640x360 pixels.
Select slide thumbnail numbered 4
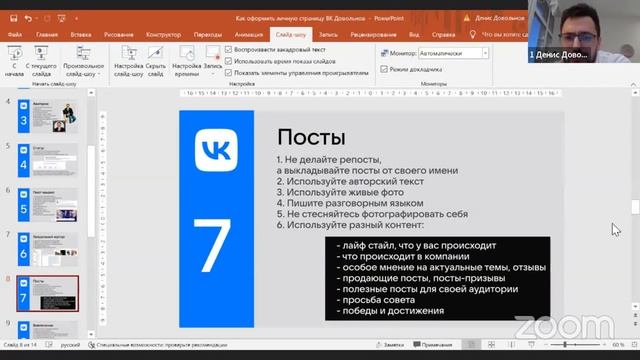48,160
